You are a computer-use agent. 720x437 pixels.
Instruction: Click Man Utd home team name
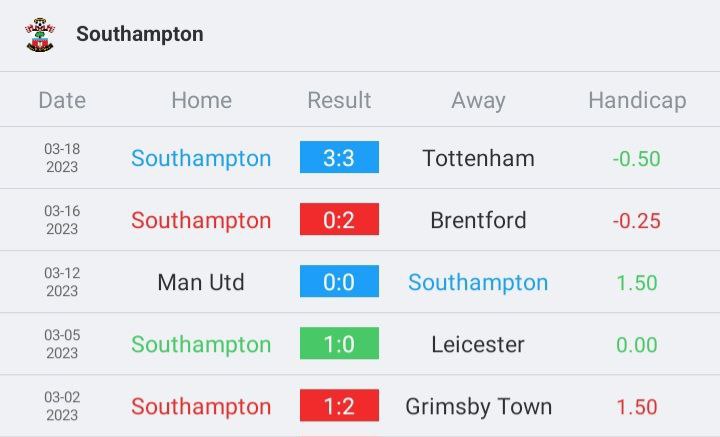[x=201, y=282]
